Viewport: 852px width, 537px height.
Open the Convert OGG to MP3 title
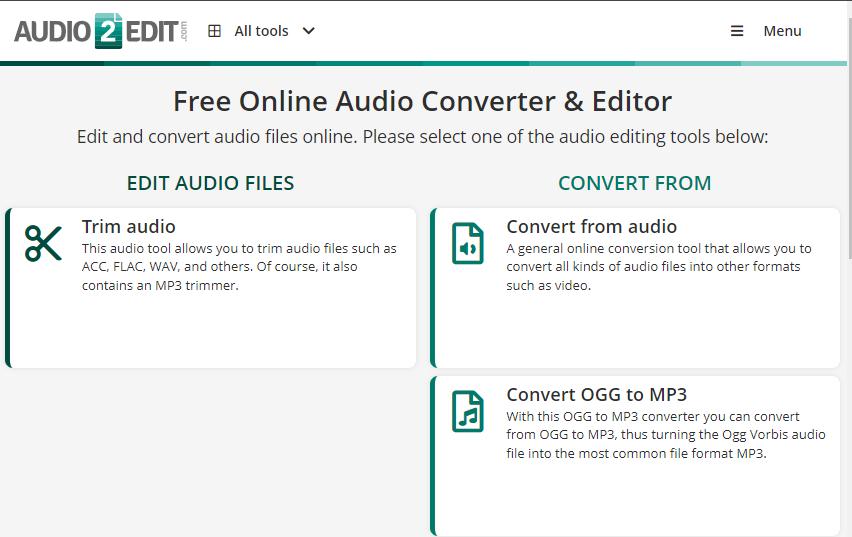click(597, 395)
